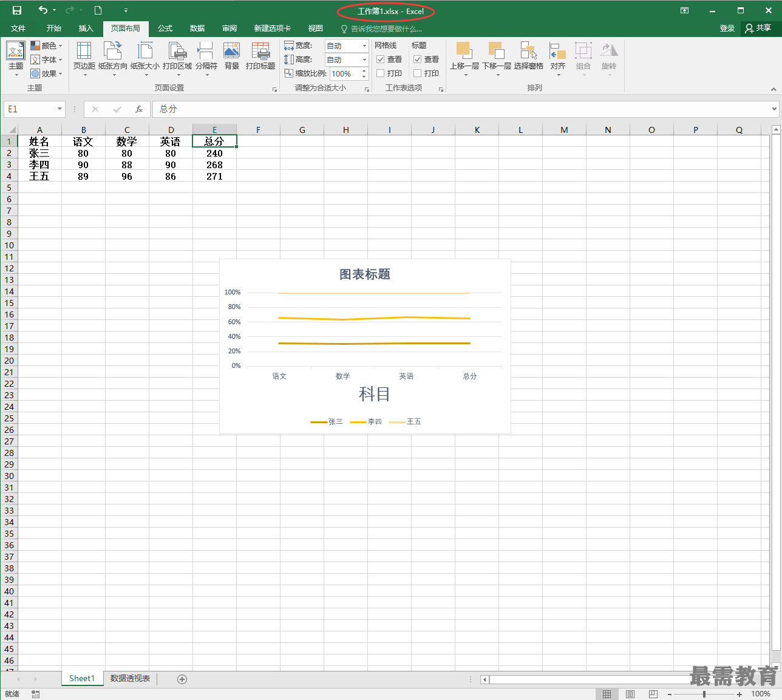The width and height of the screenshot is (782, 700).
Task: Click the vertical scrollbar up arrow
Action: tap(776, 130)
